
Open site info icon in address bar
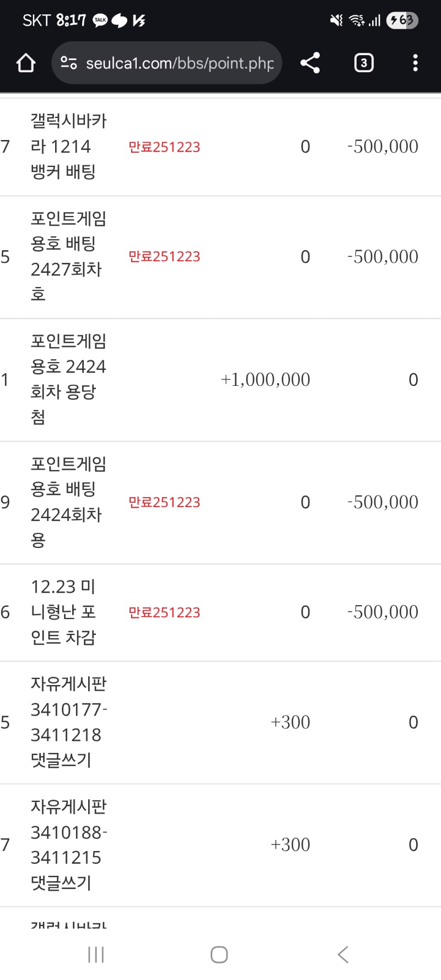click(69, 63)
